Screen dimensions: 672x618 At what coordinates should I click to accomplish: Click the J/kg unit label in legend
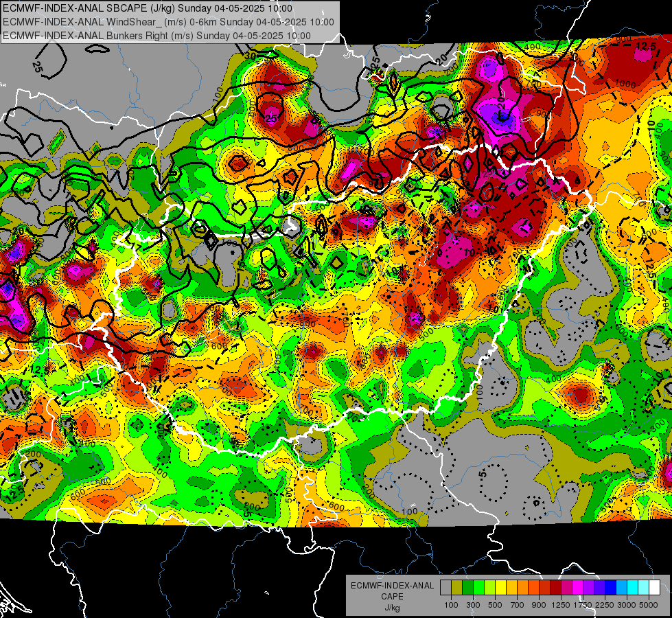click(392, 608)
